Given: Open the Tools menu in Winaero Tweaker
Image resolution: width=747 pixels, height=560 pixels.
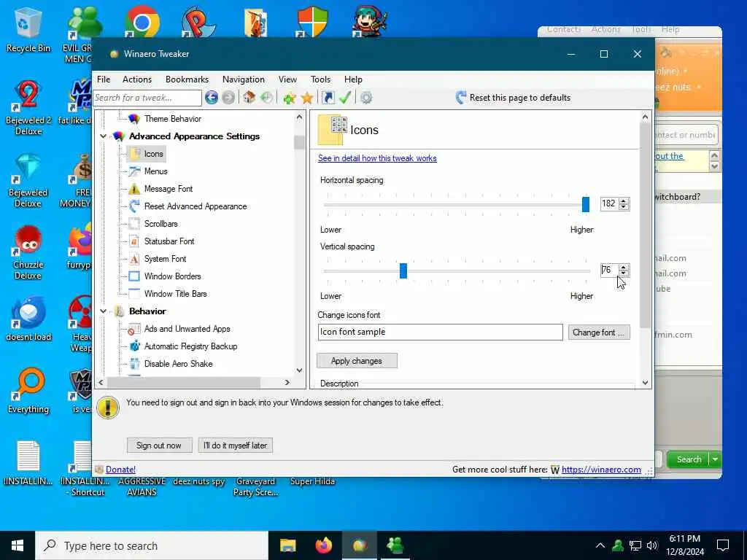Looking at the screenshot, I should point(321,79).
